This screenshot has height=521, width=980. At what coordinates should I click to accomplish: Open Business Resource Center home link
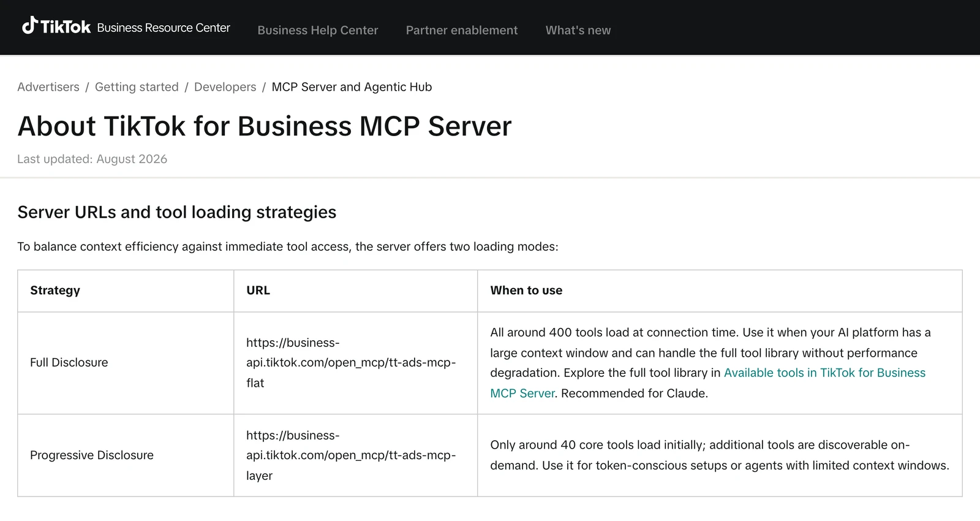click(x=164, y=28)
